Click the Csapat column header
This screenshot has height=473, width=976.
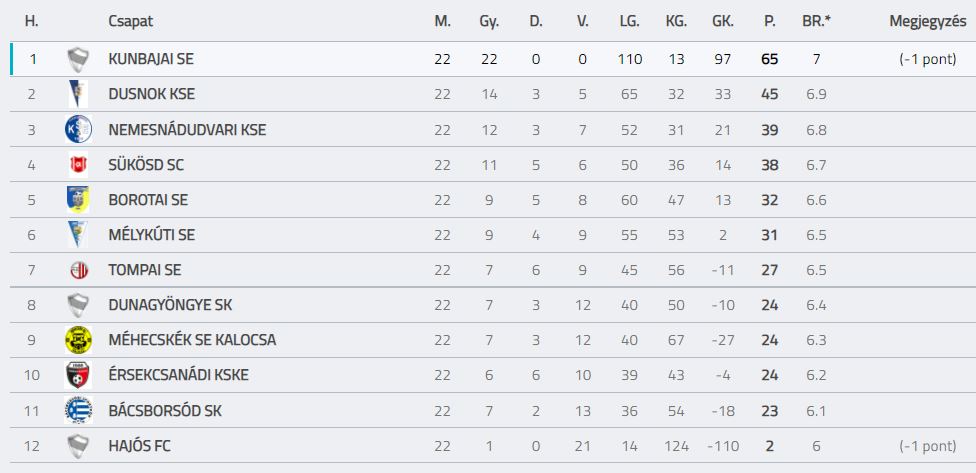point(130,21)
